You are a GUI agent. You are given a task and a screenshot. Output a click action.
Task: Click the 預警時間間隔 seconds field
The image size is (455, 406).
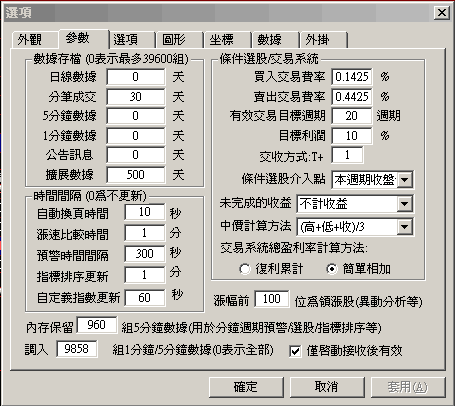click(144, 254)
